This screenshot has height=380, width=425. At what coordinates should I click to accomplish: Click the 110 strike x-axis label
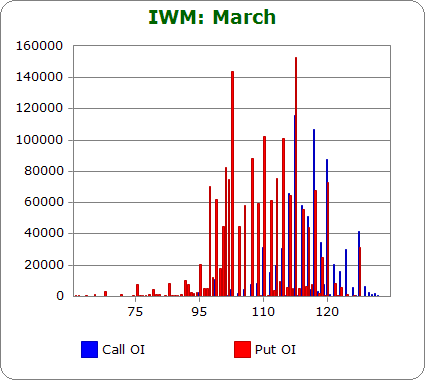click(263, 312)
